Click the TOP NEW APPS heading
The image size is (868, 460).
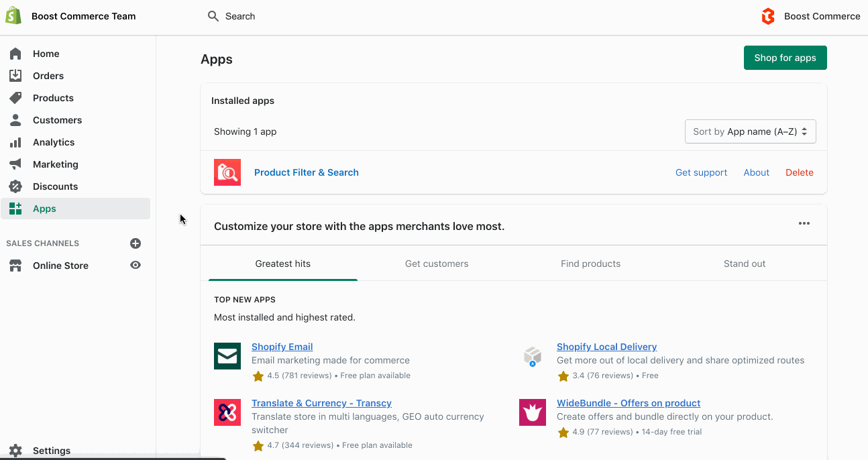coord(245,300)
